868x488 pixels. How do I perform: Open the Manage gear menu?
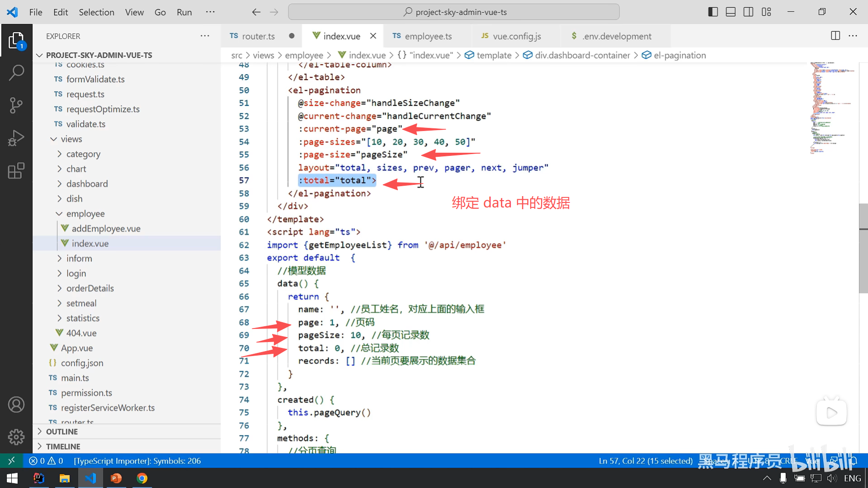tap(16, 436)
